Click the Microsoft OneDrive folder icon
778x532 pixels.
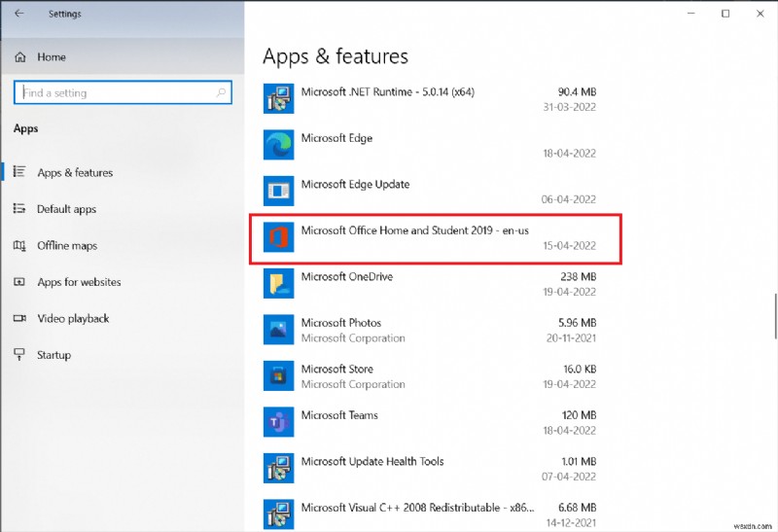[x=278, y=283]
